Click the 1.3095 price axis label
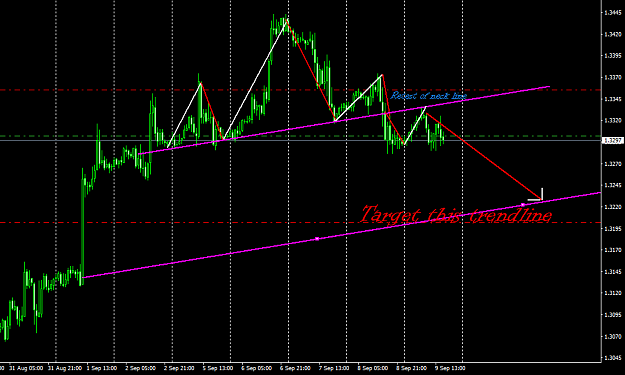The height and width of the screenshot is (375, 625). point(613,314)
